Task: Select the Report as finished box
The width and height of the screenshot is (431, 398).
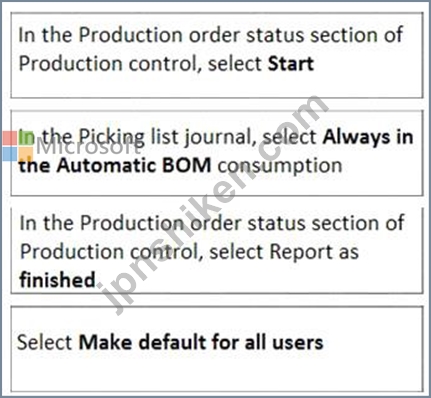Action: tap(217, 251)
